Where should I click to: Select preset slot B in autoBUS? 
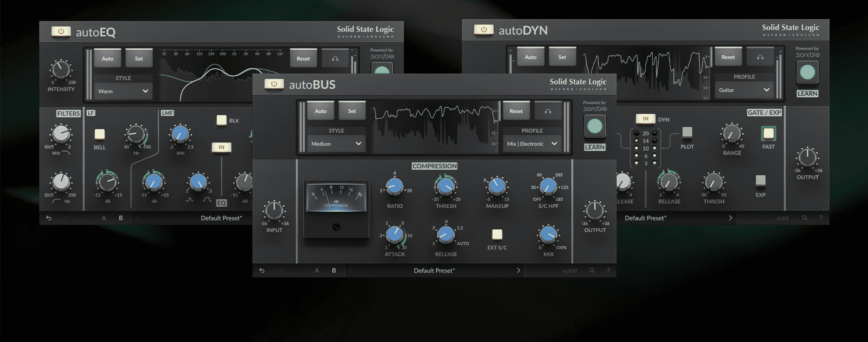334,270
